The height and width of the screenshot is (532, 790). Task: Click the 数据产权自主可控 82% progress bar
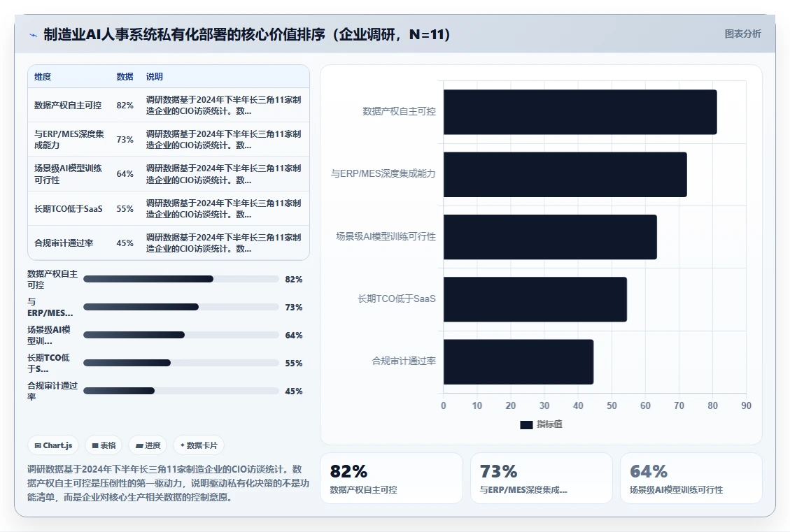tap(181, 279)
